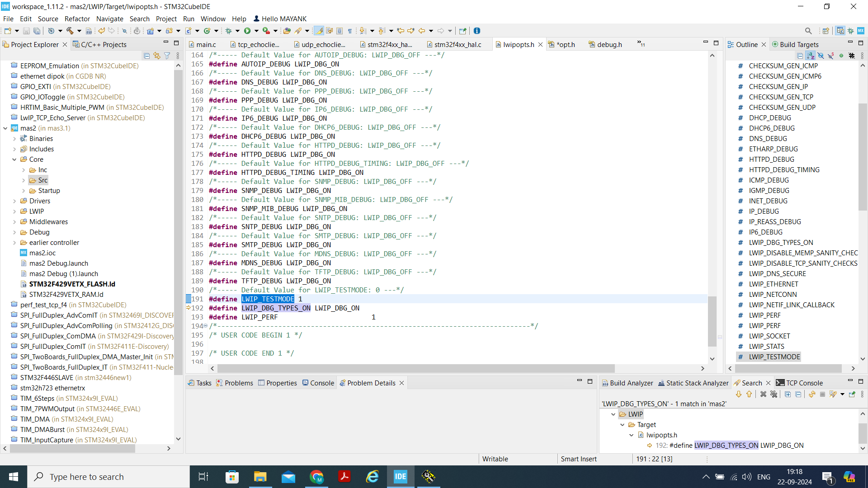Screen dimensions: 868x488
Task: Expand the Drivers folder in Project Explorer
Action: pos(14,201)
